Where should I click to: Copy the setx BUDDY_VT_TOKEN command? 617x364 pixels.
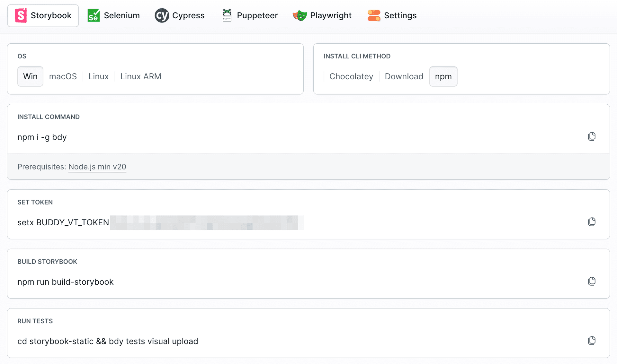(x=592, y=222)
